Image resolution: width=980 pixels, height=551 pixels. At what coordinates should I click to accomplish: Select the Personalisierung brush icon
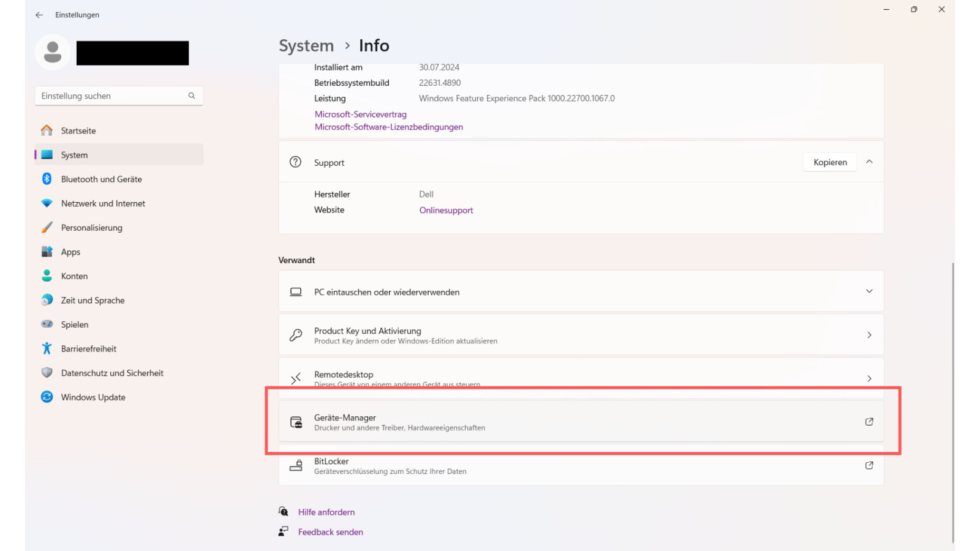47,227
